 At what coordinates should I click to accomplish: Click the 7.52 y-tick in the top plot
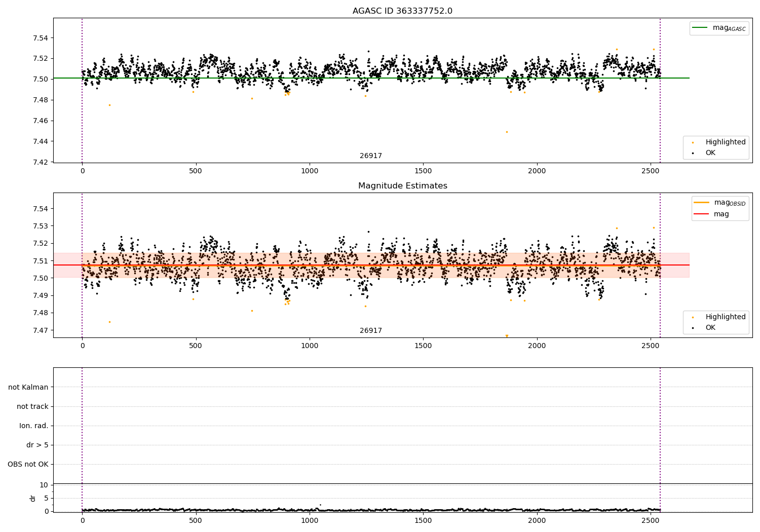pos(41,58)
